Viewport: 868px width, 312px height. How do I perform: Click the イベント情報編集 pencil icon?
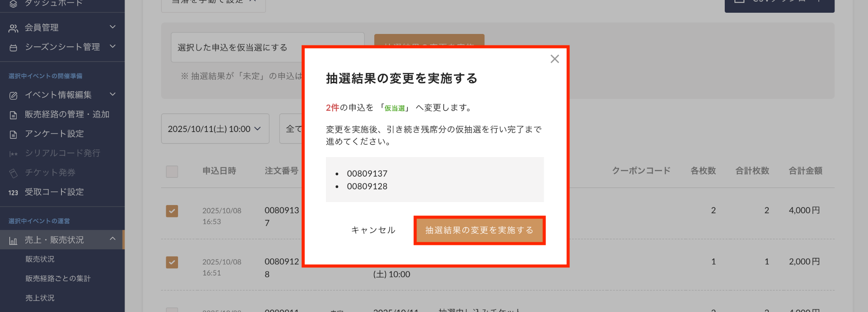pyautogui.click(x=14, y=96)
